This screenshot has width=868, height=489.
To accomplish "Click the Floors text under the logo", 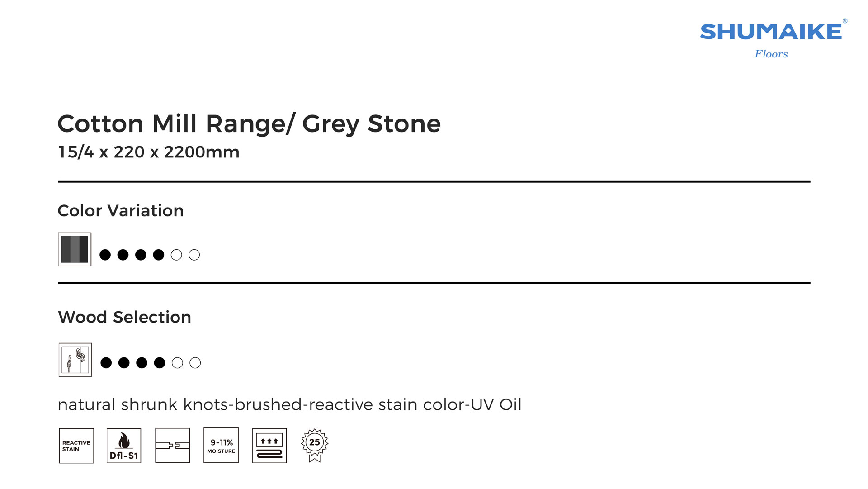I will tap(771, 54).
